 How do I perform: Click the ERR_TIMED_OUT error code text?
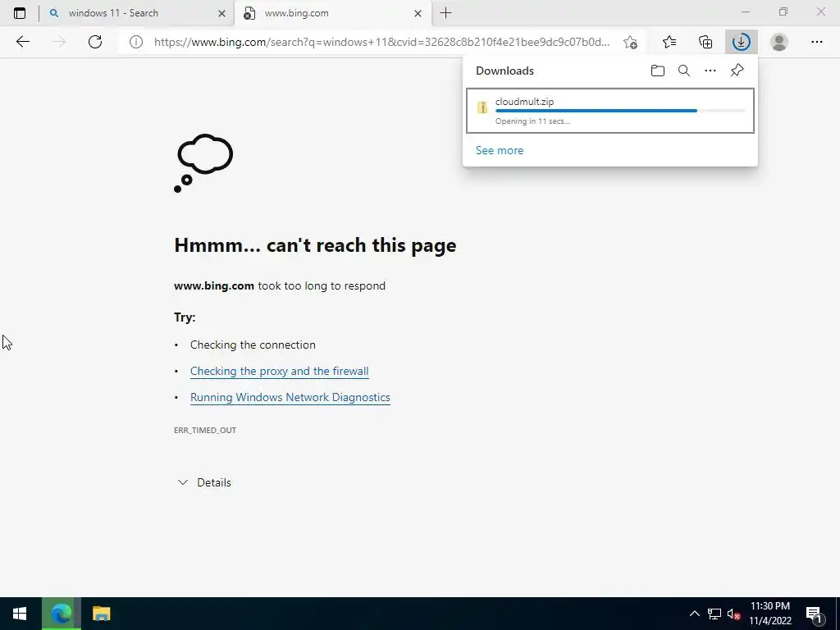click(x=205, y=430)
